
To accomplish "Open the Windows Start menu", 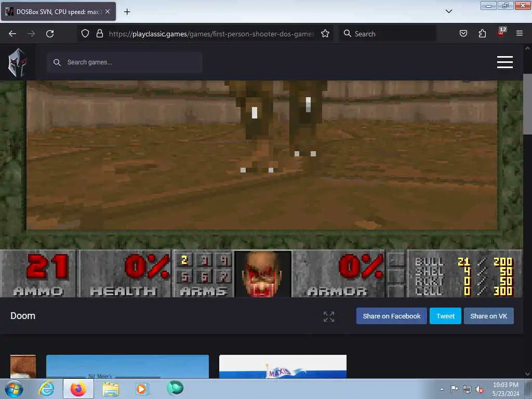I will pyautogui.click(x=14, y=389).
